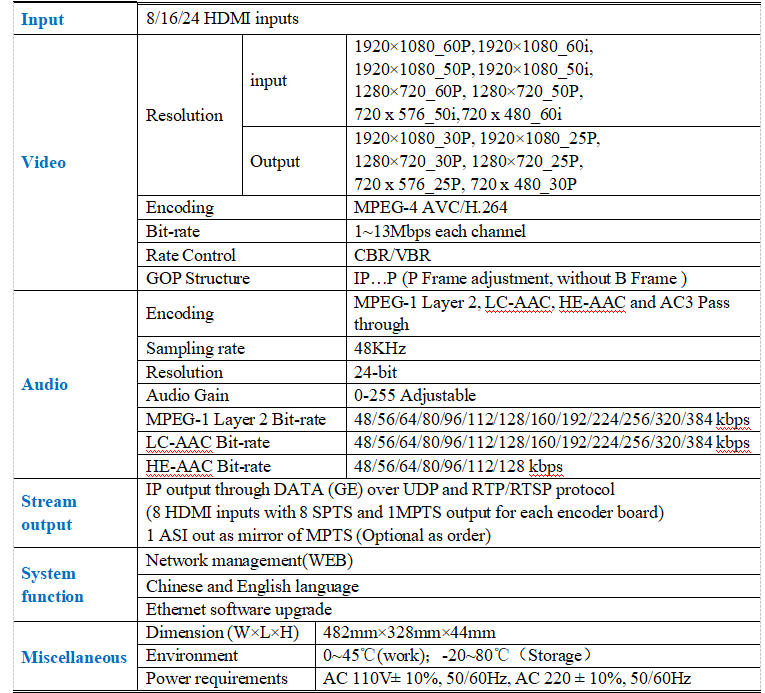Click the blue Input row header
This screenshot has height=693, width=765.
click(x=43, y=19)
